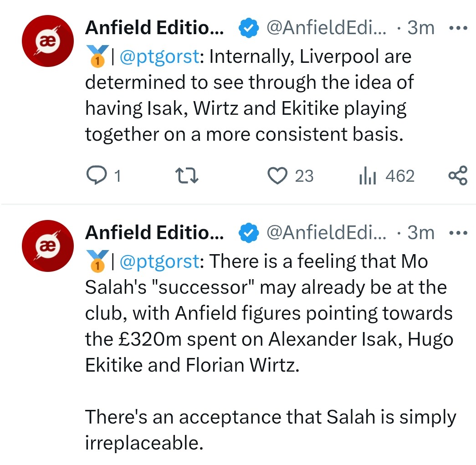Open @ptgorst mention in second tweet
Image resolution: width=476 pixels, height=465 pixels.
[x=159, y=261]
